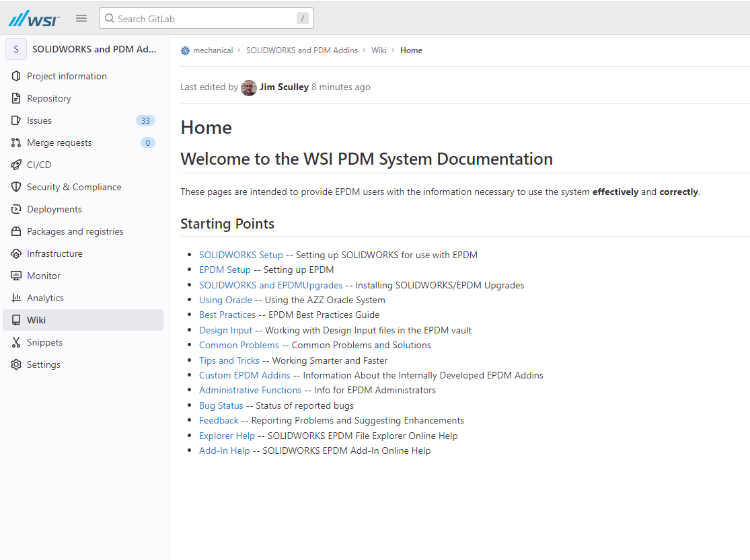Viewport: 750px width, 560px height.
Task: Open the hamburger navigation menu
Action: (81, 18)
